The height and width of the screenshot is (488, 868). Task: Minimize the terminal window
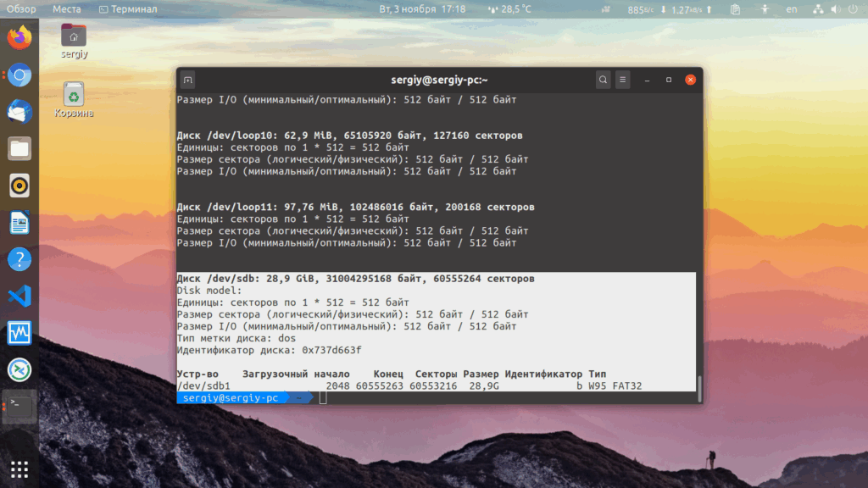647,80
